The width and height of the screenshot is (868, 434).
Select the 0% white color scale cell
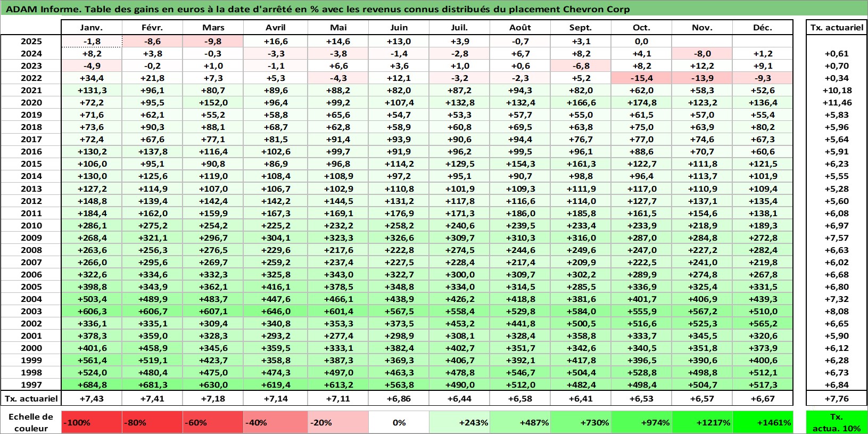pyautogui.click(x=399, y=422)
